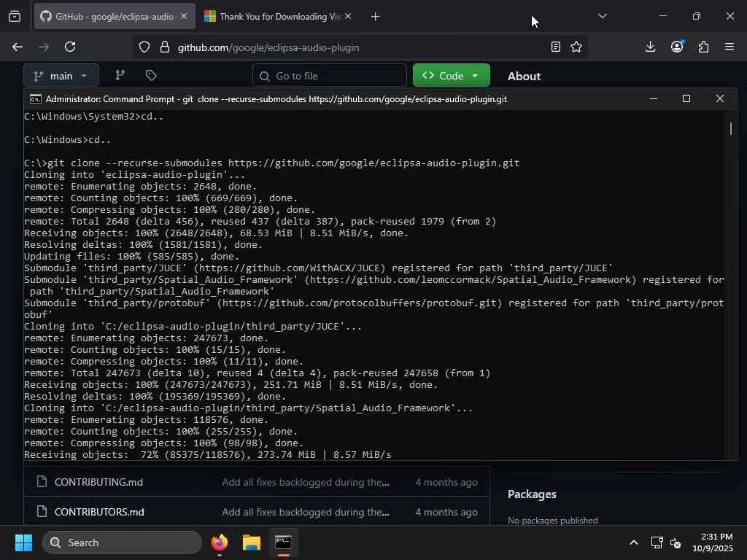Click the Command Prompt scrollbar thumb
This screenshot has height=560, width=747.
[731, 128]
